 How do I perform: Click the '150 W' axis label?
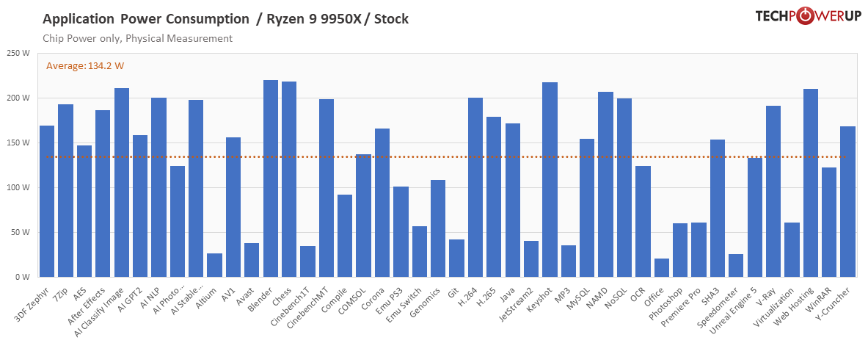pyautogui.click(x=20, y=143)
